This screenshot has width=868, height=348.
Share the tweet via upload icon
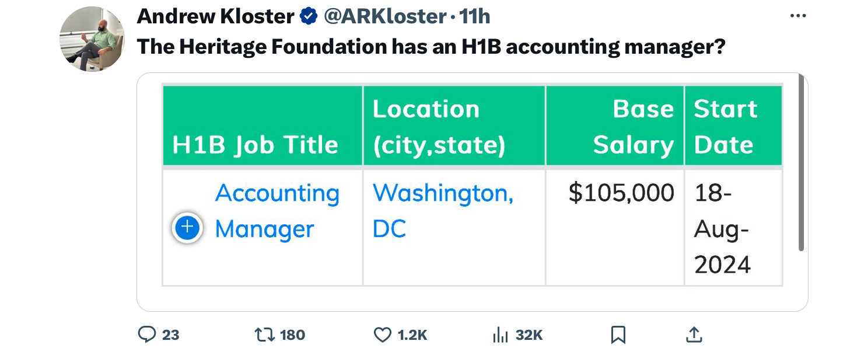[x=694, y=335]
